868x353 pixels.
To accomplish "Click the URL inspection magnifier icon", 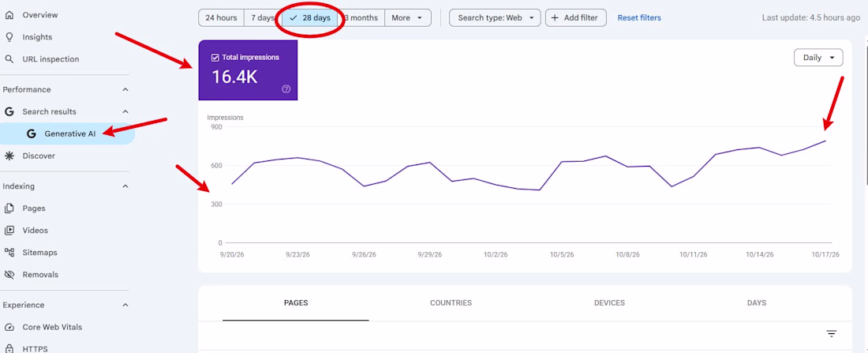I will (9, 59).
